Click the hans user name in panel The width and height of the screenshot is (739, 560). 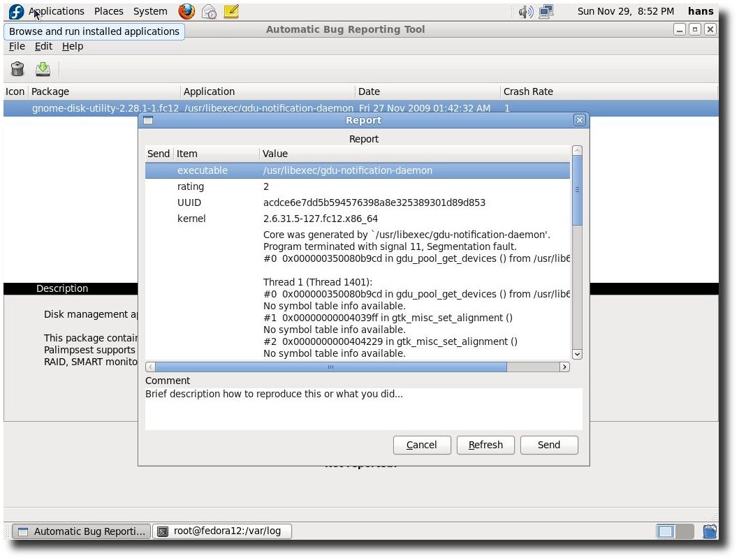click(x=701, y=11)
